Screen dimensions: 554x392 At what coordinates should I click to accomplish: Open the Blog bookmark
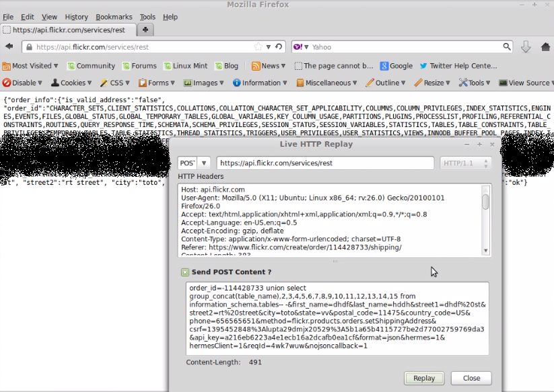(x=227, y=66)
